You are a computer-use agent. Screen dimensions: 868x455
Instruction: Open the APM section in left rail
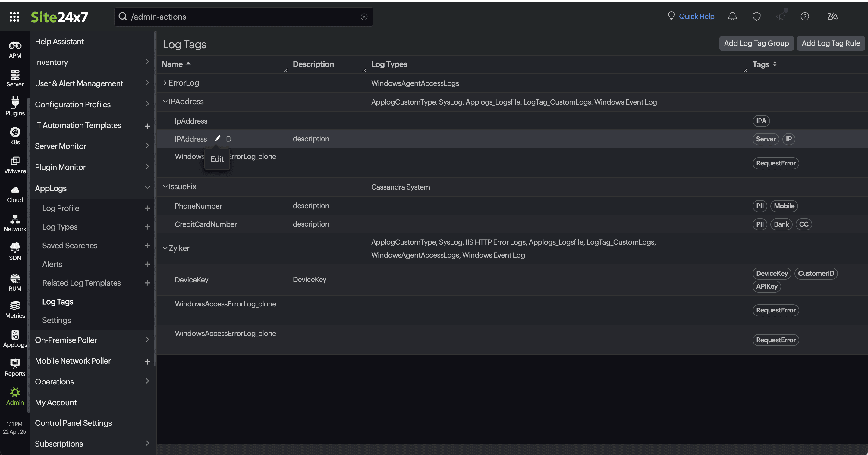15,49
